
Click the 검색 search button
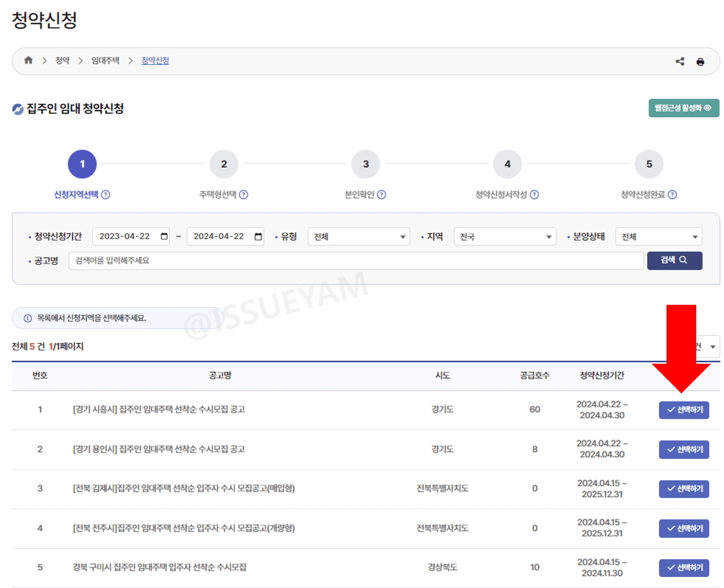[674, 260]
